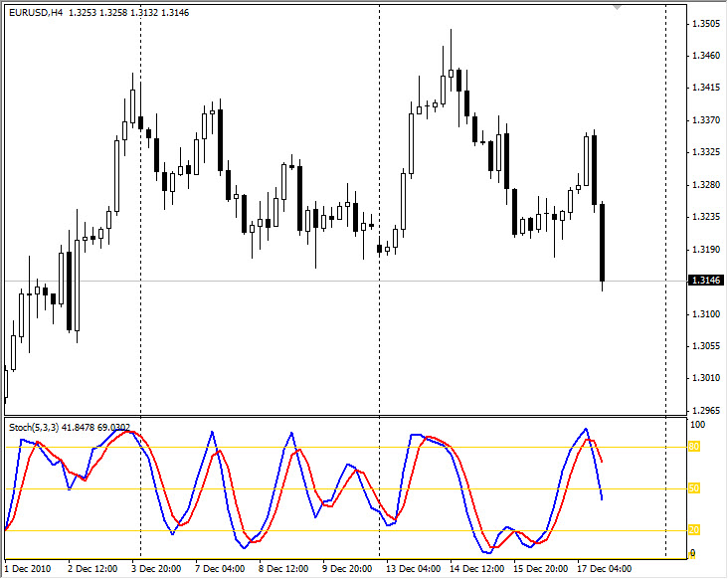Click the 1.3505 price scale label
Screen dimensions: 728x579
click(706, 24)
